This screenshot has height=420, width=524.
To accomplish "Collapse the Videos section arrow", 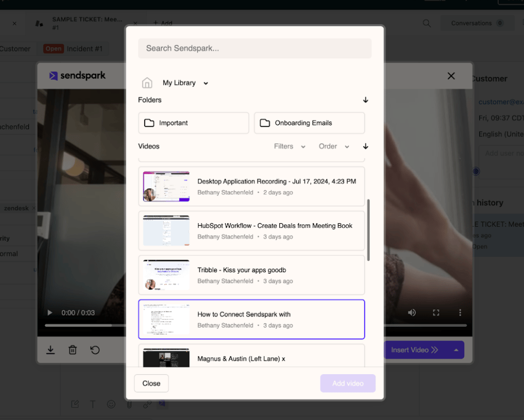I will pos(366,146).
